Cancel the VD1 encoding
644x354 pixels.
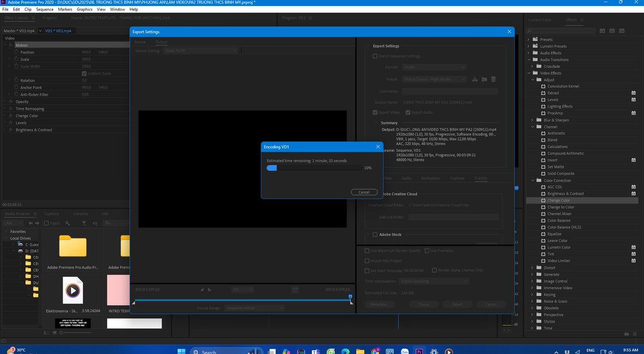point(364,192)
